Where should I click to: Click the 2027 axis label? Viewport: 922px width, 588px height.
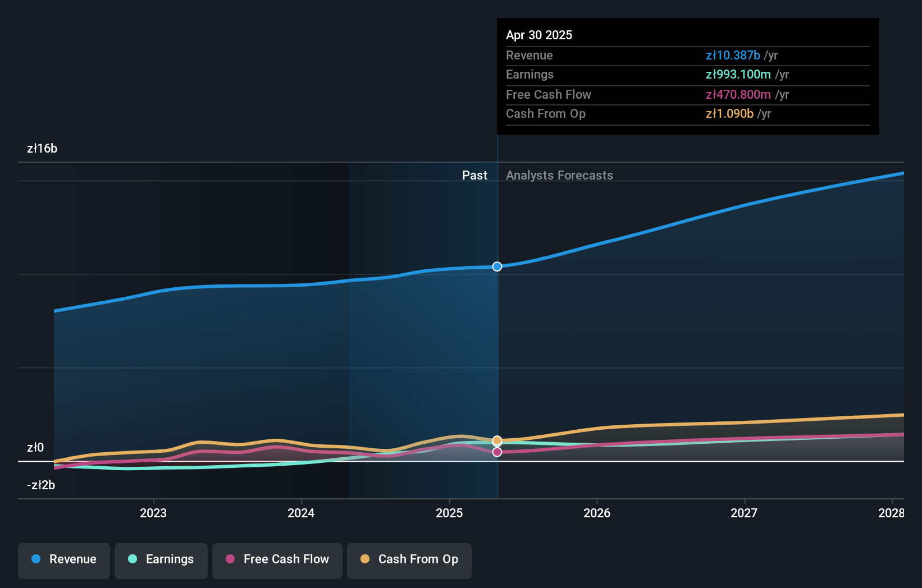click(x=743, y=513)
